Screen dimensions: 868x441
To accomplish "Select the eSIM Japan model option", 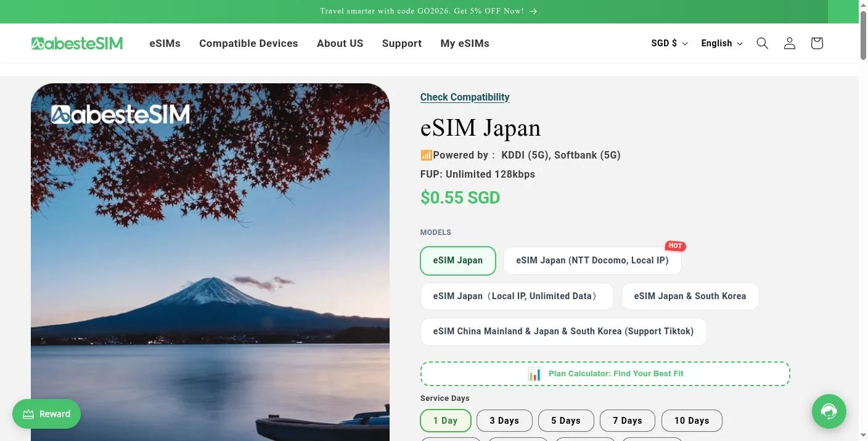I will pos(458,261).
